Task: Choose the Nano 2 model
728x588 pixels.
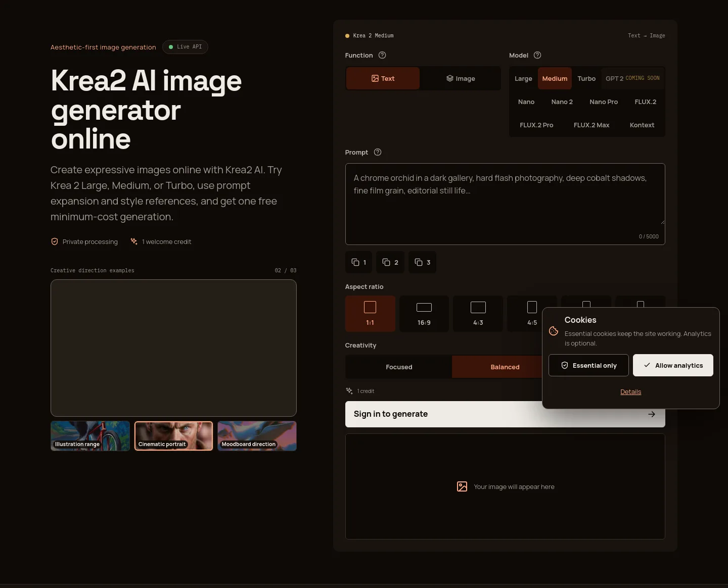Action: pyautogui.click(x=562, y=102)
